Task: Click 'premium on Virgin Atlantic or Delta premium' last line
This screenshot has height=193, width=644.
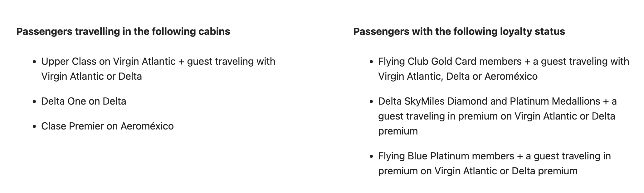Action: [x=478, y=171]
